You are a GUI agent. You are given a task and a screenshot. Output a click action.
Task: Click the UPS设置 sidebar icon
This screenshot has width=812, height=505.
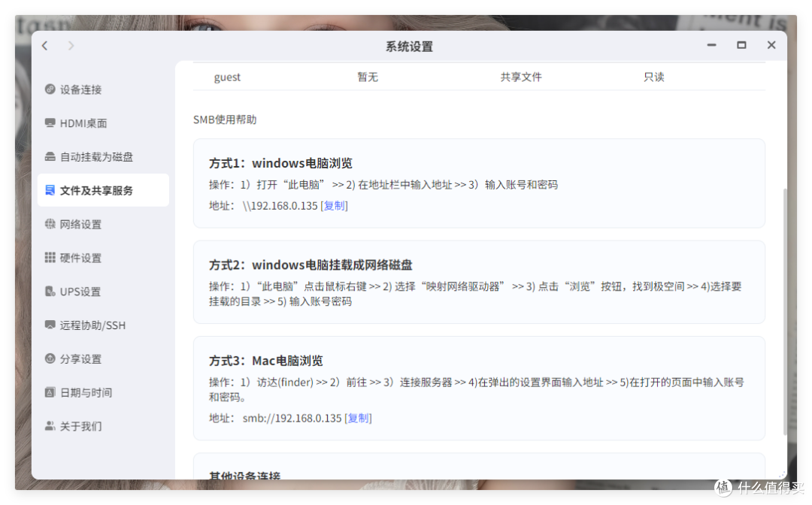coord(50,291)
